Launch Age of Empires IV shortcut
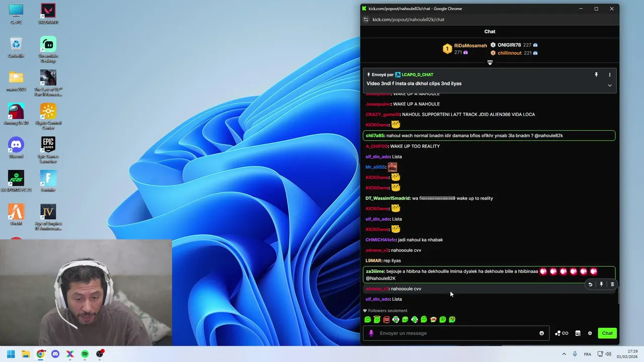Viewport: 644px width, 362px height. [48, 217]
